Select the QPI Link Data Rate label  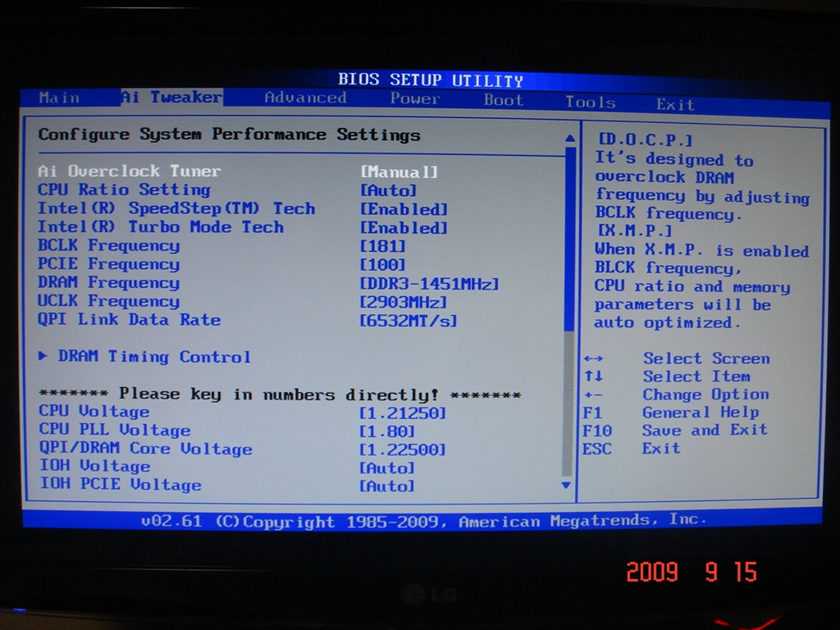[x=129, y=320]
